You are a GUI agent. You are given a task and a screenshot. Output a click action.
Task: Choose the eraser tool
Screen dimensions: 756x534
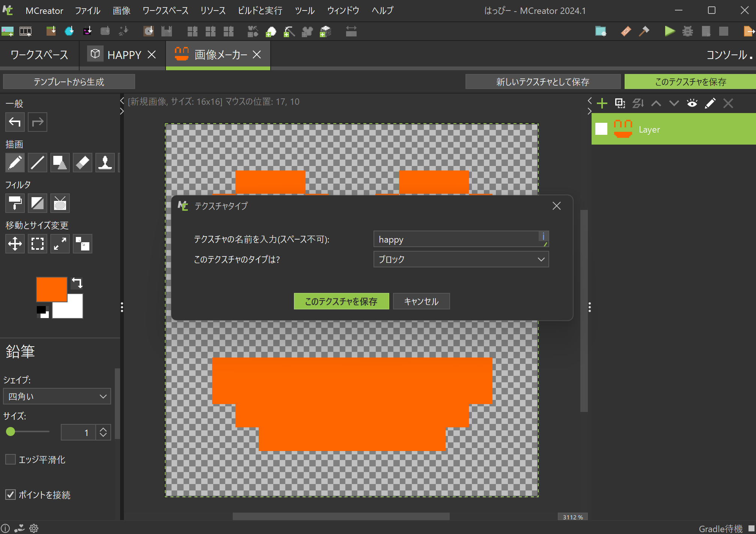tap(83, 163)
